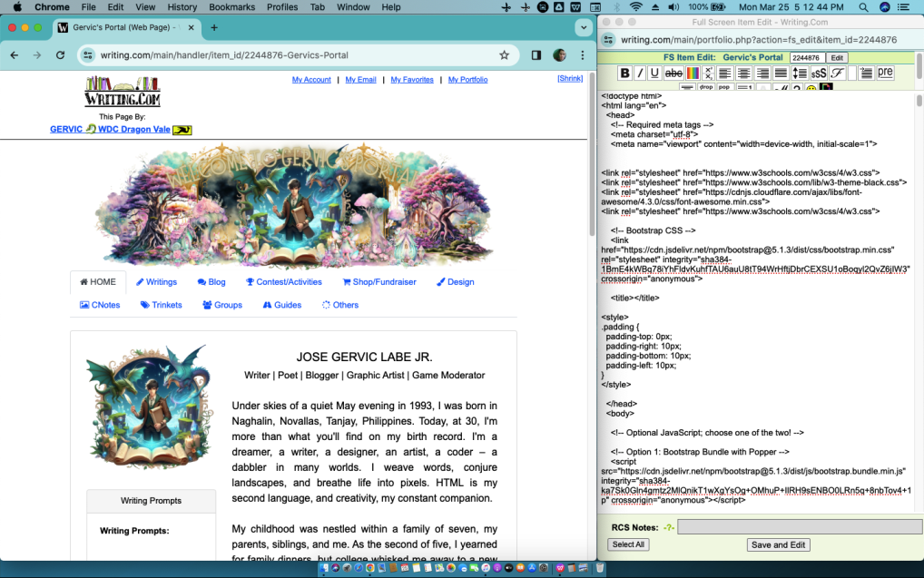This screenshot has height=578, width=924.
Task: Bookmark this page with the star icon
Action: click(x=504, y=55)
